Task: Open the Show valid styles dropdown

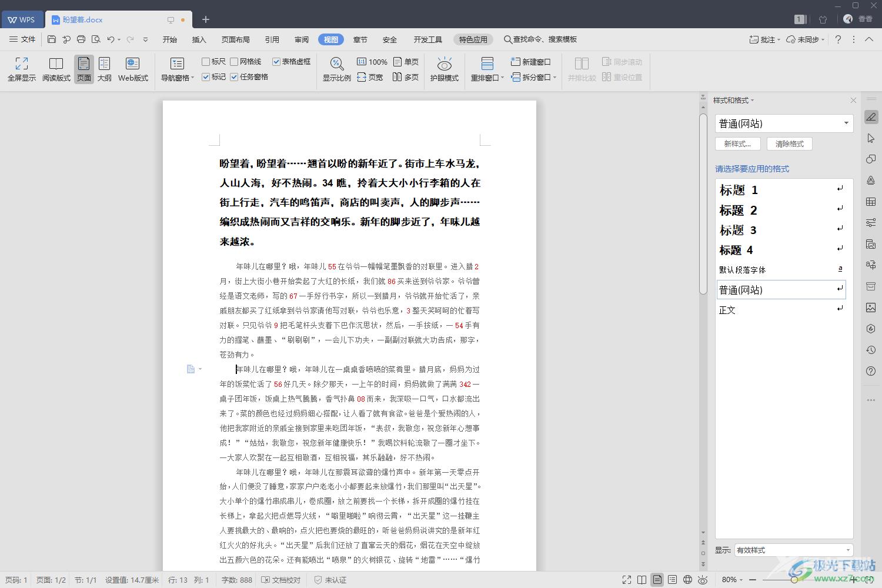Action: tap(793, 550)
